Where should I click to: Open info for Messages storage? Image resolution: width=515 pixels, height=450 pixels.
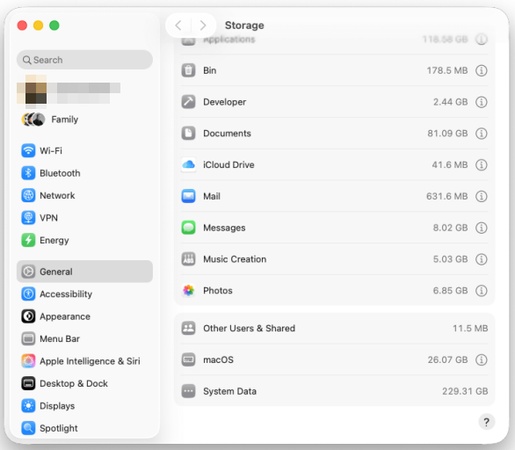tap(481, 228)
